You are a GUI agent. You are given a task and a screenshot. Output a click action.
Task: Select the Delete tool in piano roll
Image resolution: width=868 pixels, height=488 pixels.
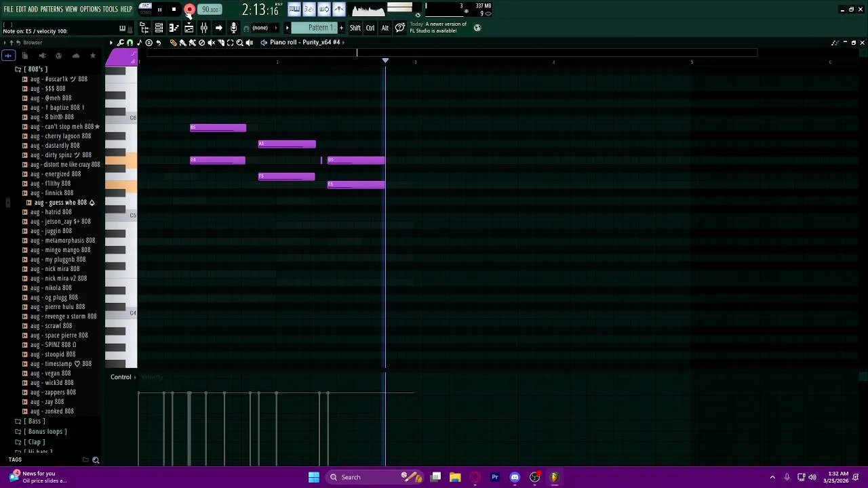pos(201,43)
